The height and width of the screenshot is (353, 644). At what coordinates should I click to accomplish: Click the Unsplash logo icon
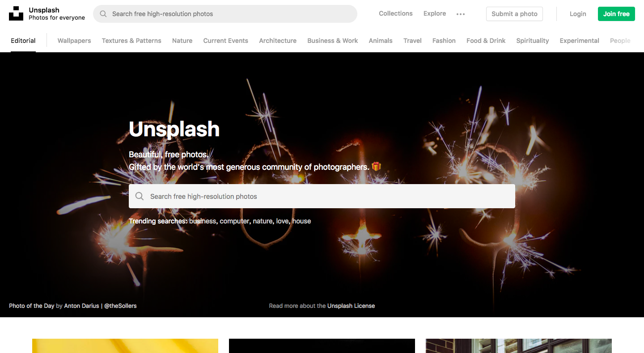[x=16, y=13]
